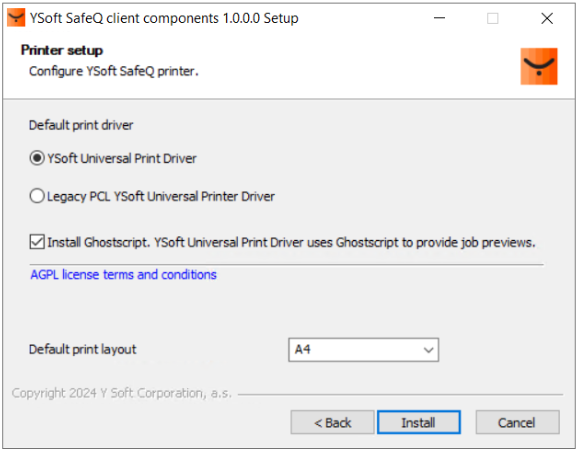Click the Copyright 2024 Y Soft Corporation text
Viewport: 578px width, 450px height.
click(122, 394)
